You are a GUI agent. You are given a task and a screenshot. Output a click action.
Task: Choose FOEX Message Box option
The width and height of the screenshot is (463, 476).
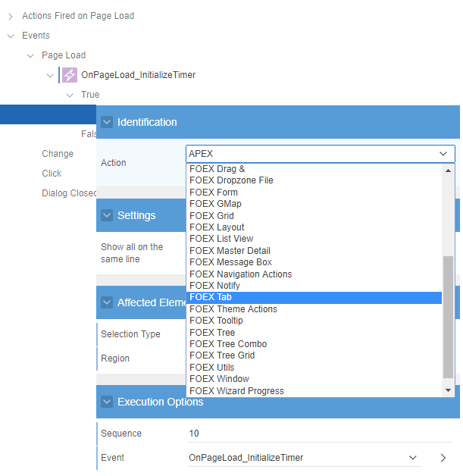point(314,262)
